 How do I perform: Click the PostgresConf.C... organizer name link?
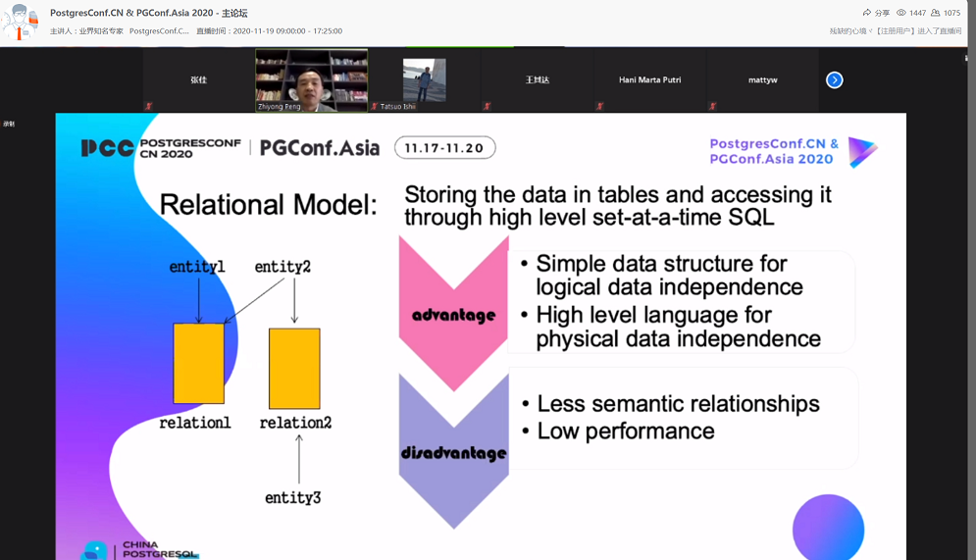(159, 31)
